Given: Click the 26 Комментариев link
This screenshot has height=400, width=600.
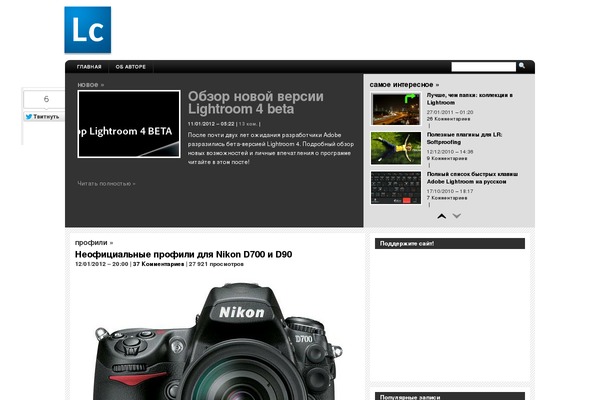Looking at the screenshot, I should [448, 119].
